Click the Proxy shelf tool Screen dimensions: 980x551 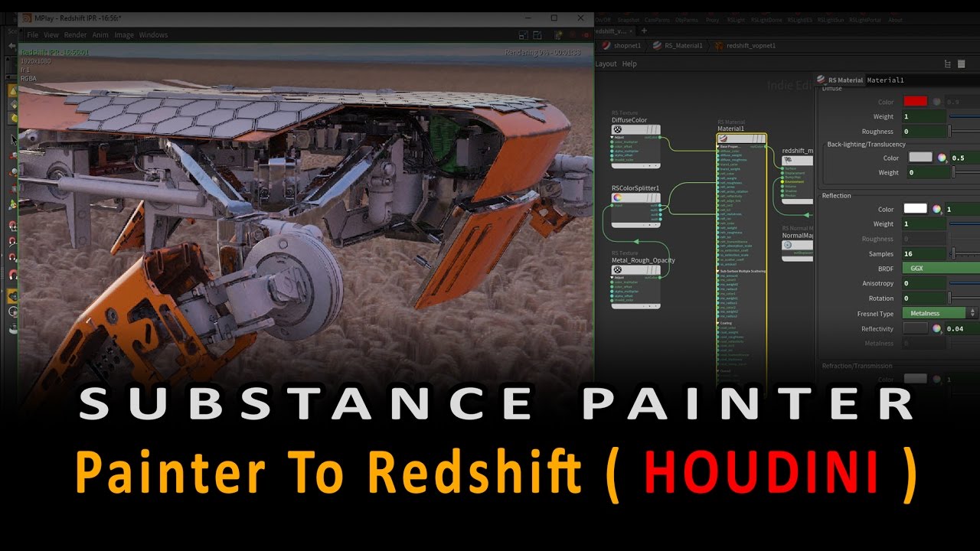(x=713, y=20)
